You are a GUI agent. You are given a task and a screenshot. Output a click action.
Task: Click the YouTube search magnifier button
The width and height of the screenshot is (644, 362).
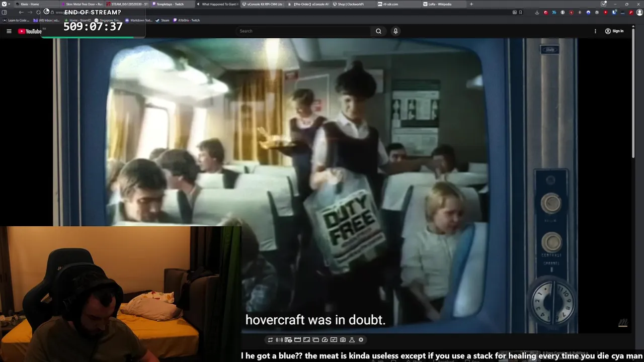click(x=378, y=31)
